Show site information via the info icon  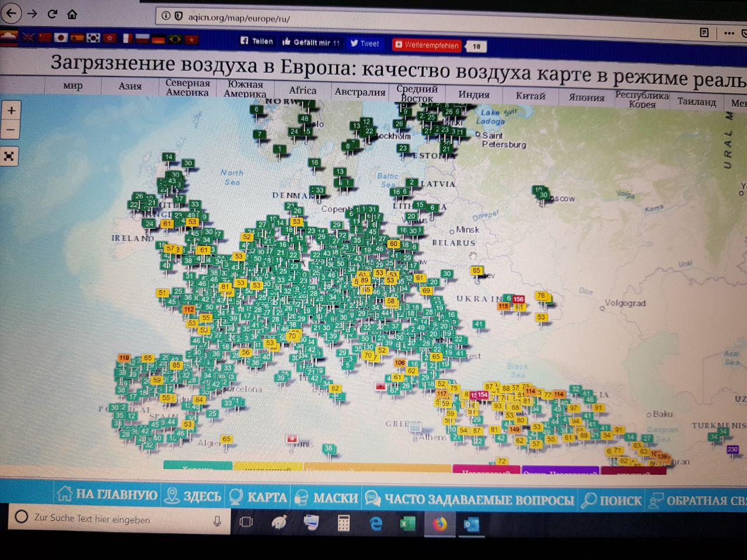coord(166,16)
